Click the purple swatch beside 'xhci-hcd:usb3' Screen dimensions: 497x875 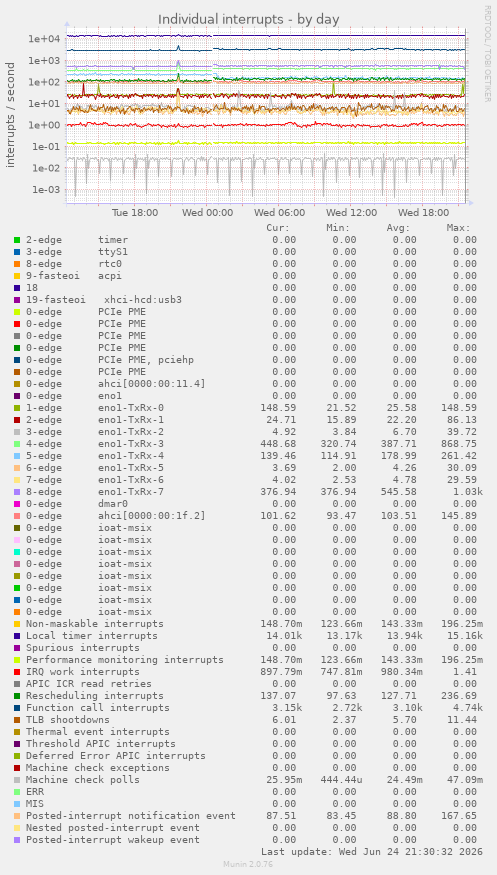point(17,300)
